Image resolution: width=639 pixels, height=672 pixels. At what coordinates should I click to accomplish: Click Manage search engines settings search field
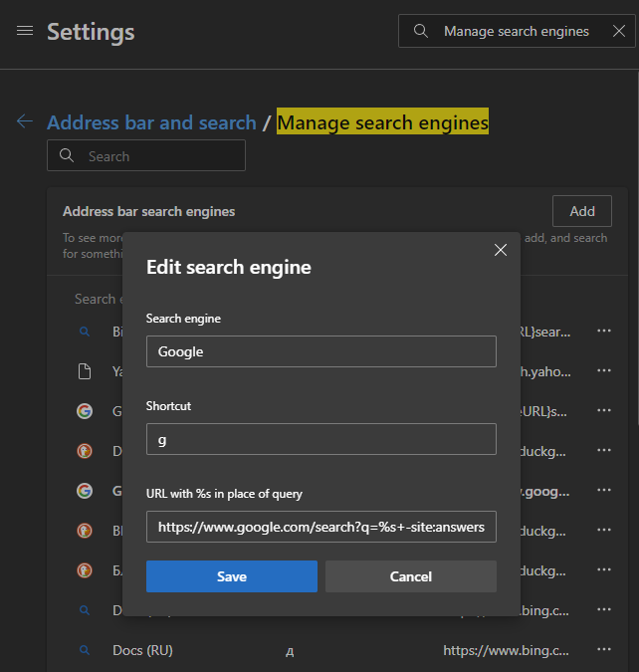point(517,31)
